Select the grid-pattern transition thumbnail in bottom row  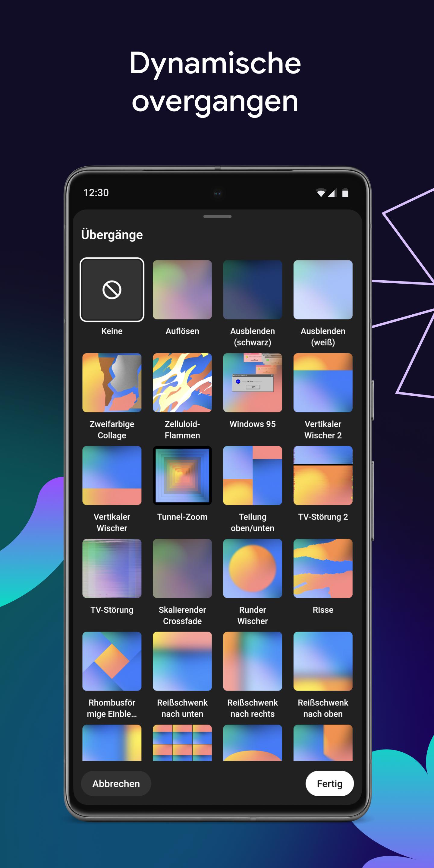182,742
